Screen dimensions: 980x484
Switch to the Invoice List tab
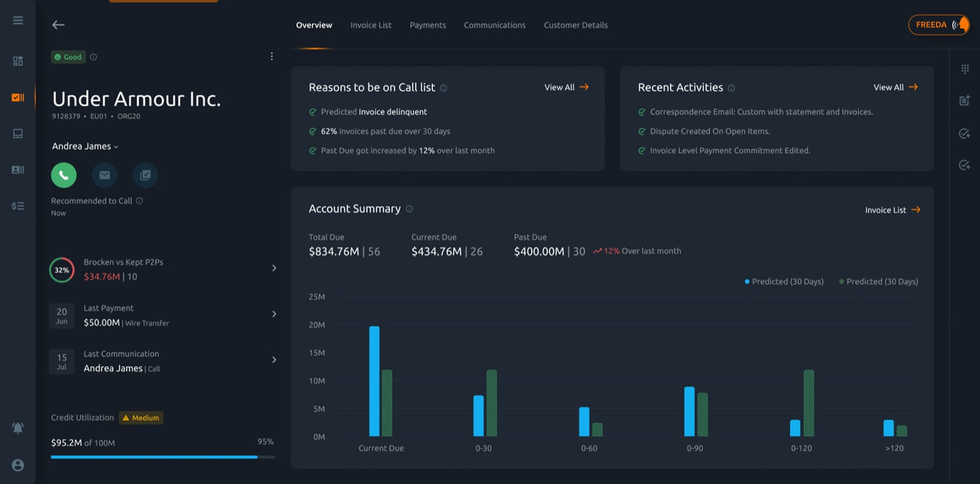tap(371, 25)
